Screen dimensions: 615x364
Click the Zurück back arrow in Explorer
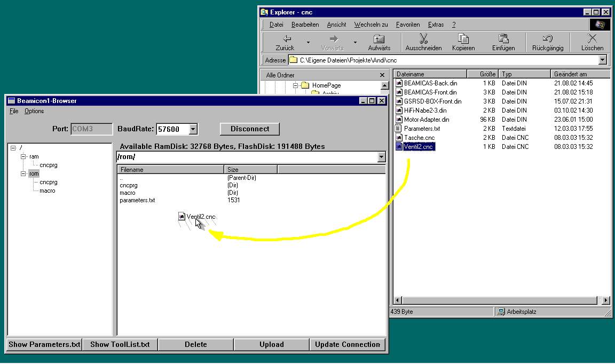[287, 39]
